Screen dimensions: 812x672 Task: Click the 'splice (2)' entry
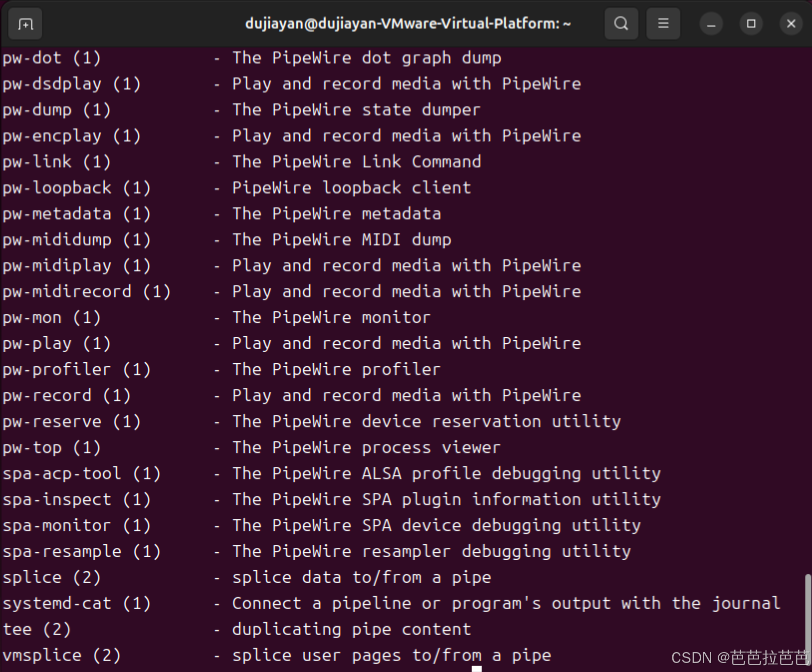tap(52, 577)
